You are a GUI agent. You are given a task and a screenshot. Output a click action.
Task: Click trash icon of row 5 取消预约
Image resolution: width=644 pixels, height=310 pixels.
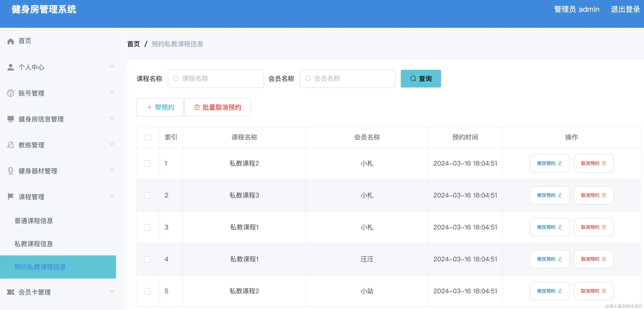click(604, 291)
